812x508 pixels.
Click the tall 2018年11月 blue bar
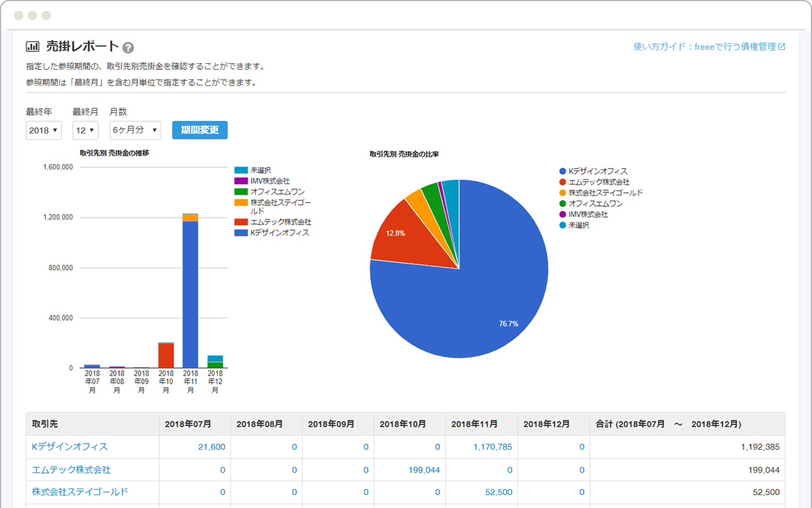click(x=190, y=290)
